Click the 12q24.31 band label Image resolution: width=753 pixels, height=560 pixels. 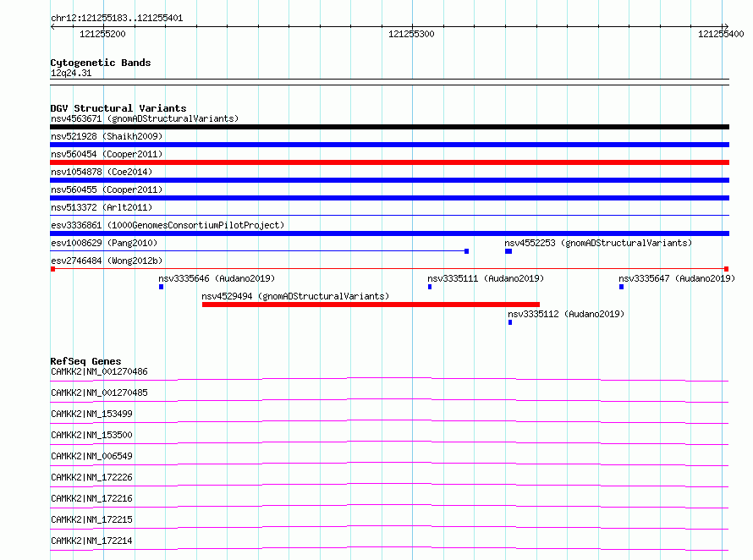pyautogui.click(x=71, y=73)
